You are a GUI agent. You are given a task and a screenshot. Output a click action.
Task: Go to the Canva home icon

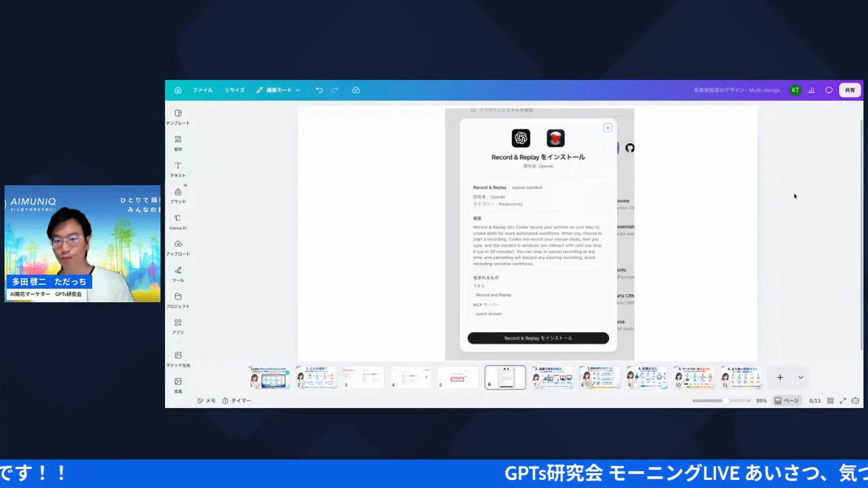[178, 90]
